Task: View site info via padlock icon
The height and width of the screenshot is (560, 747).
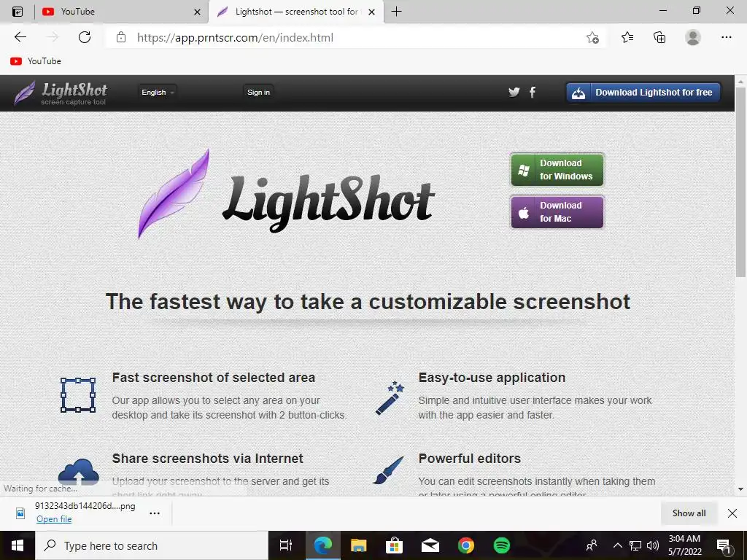Action: pyautogui.click(x=121, y=37)
